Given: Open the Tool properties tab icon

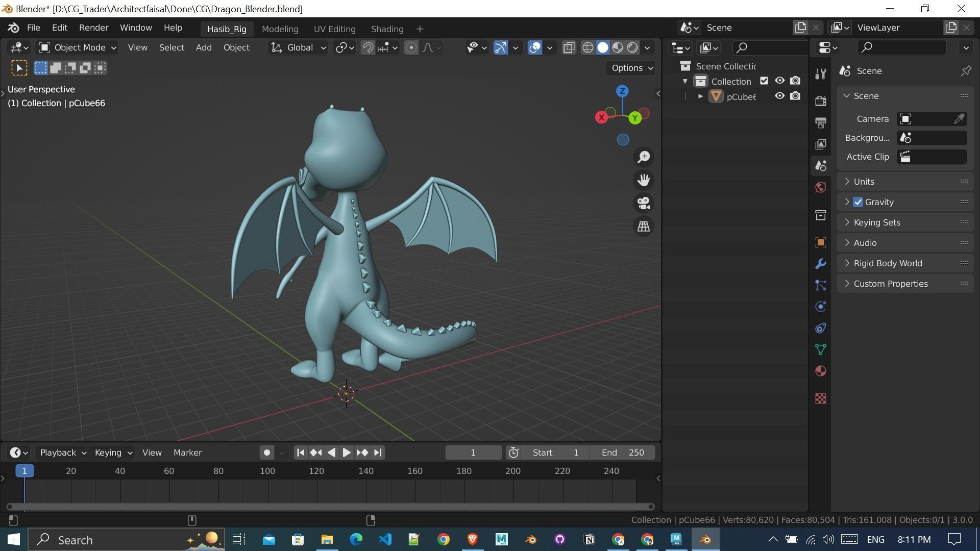Looking at the screenshot, I should point(821,74).
